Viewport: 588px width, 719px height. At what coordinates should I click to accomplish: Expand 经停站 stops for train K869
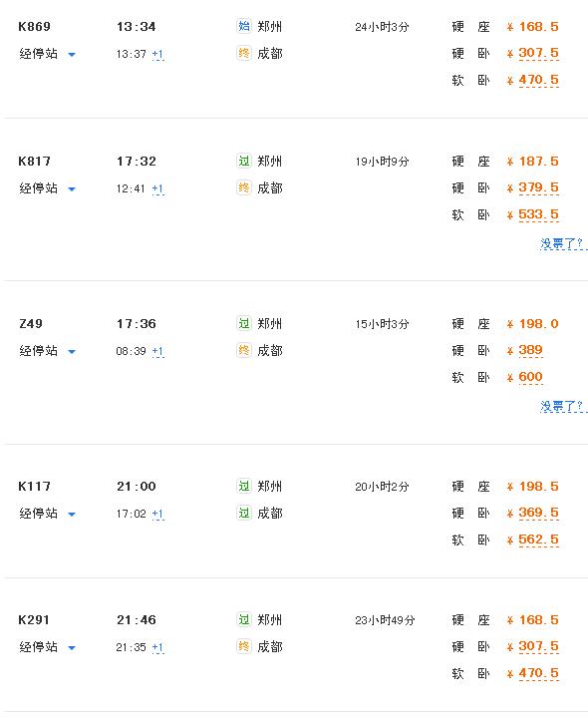(47, 54)
